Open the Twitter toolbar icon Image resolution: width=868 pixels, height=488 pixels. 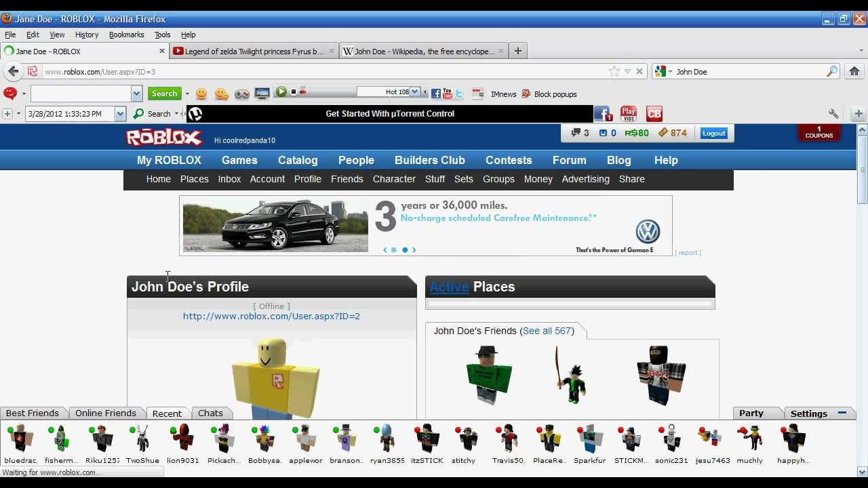459,94
